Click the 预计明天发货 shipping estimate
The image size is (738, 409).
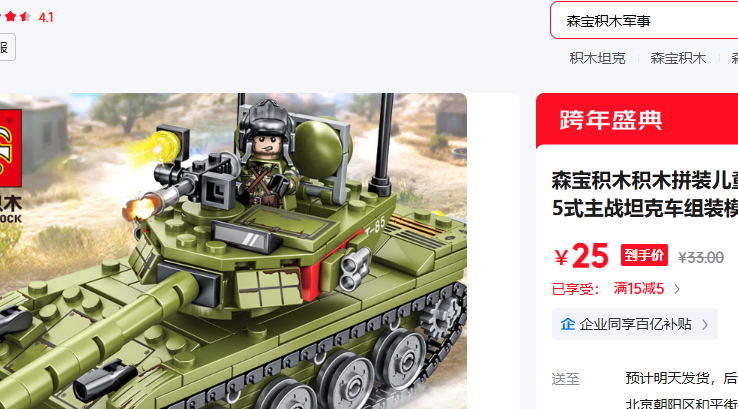pyautogui.click(x=667, y=378)
